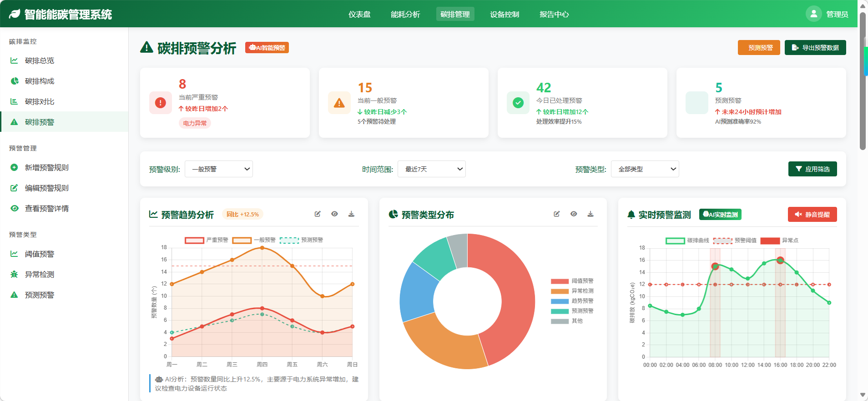
Task: Click edit icon on 预警类型分布 chart
Action: [556, 214]
